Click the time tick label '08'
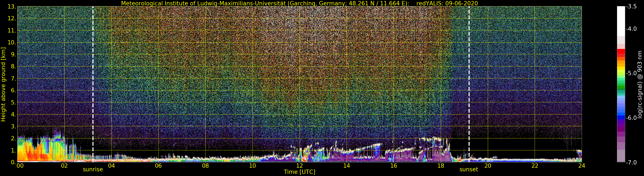The width and height of the screenshot is (644, 176). coord(205,166)
